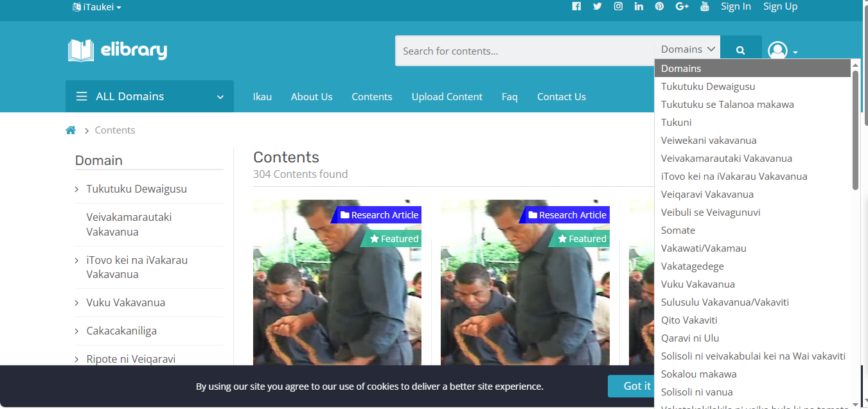The width and height of the screenshot is (868, 409).
Task: Click the dropdown list scroll-up arrow
Action: (855, 64)
